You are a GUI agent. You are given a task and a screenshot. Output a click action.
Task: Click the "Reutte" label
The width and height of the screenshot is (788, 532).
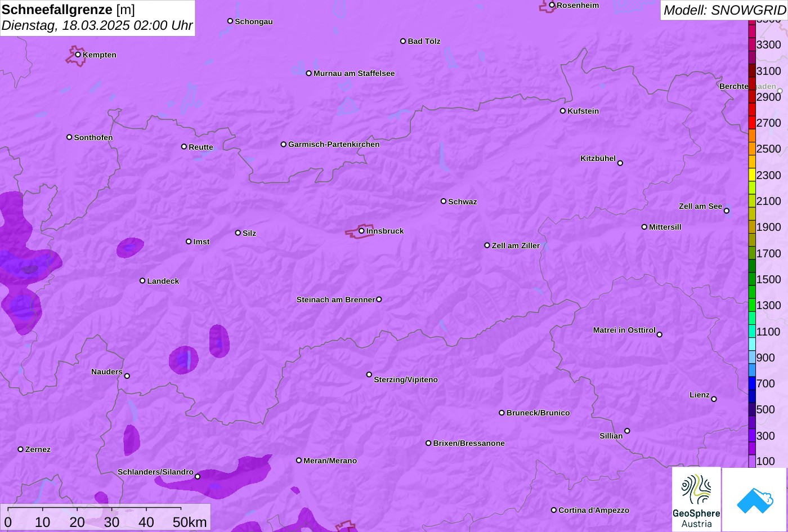(x=201, y=147)
